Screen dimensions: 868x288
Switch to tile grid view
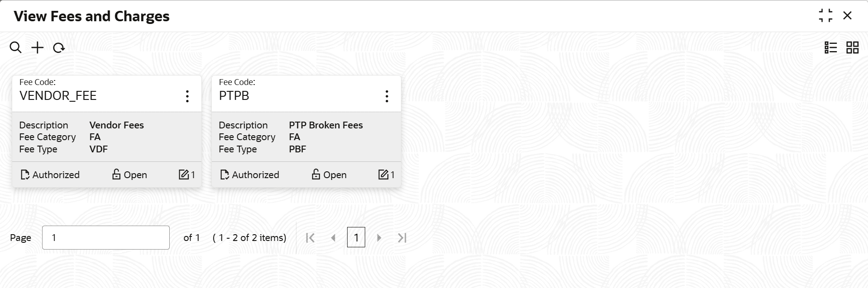coord(853,47)
